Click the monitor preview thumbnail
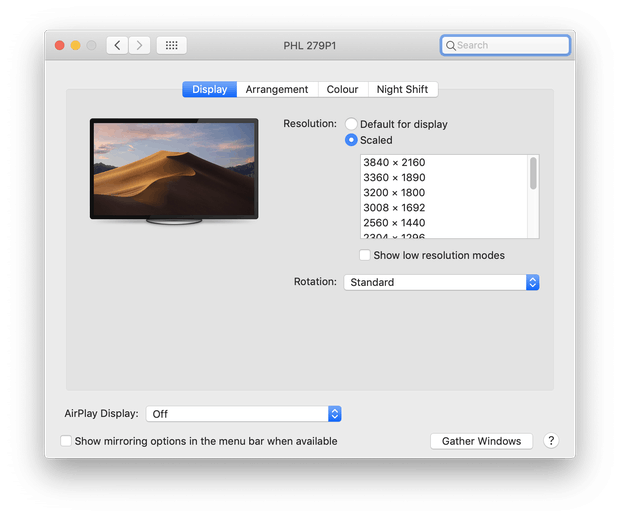The height and width of the screenshot is (517, 620). (174, 171)
